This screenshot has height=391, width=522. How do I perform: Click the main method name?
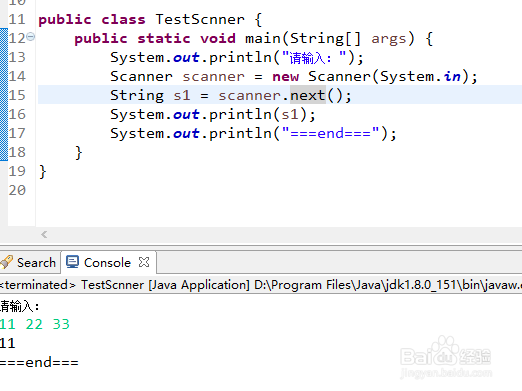point(263,38)
